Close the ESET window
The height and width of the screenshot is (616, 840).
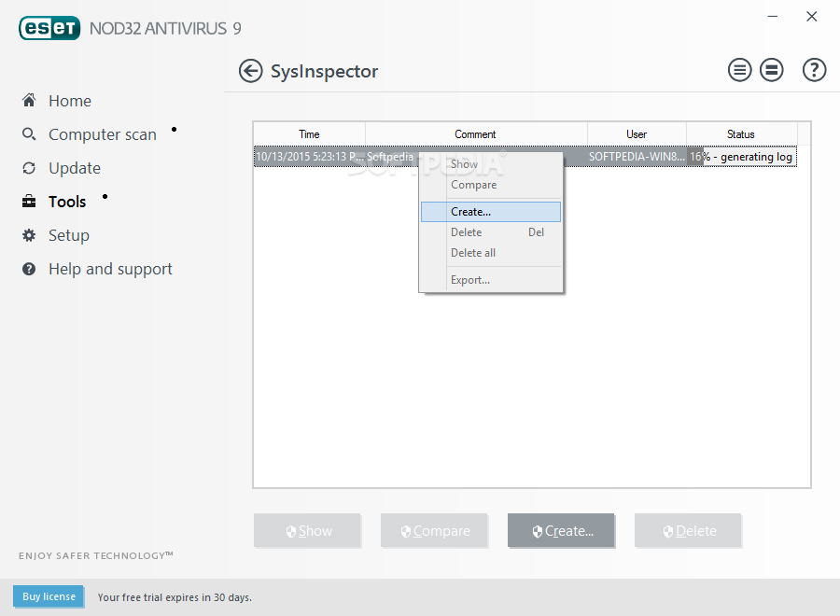(812, 17)
